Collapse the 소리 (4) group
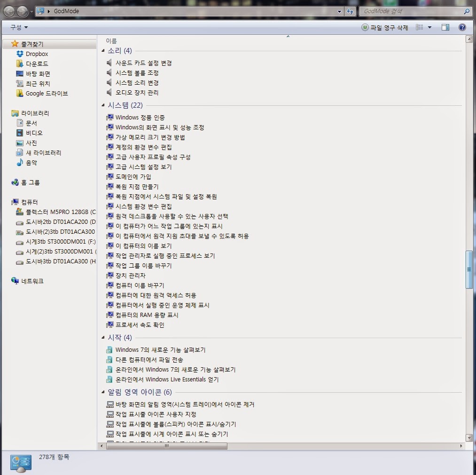 (x=103, y=50)
